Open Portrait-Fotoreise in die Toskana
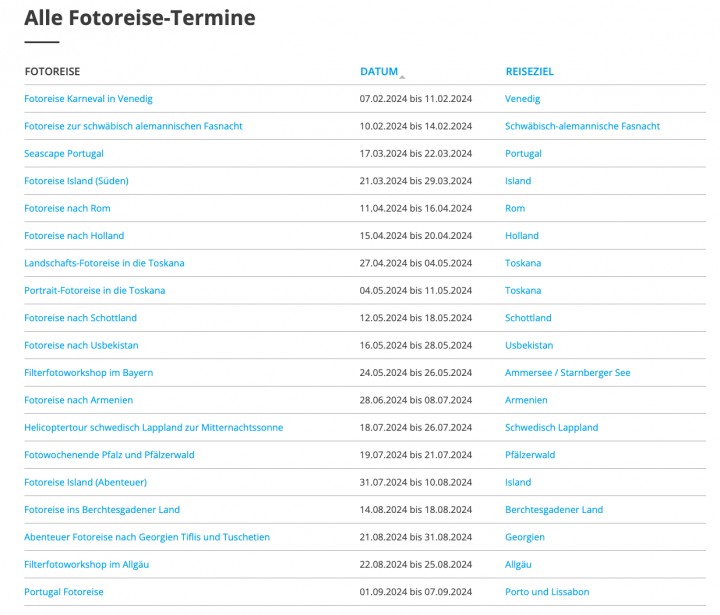This screenshot has height=615, width=720. [95, 291]
